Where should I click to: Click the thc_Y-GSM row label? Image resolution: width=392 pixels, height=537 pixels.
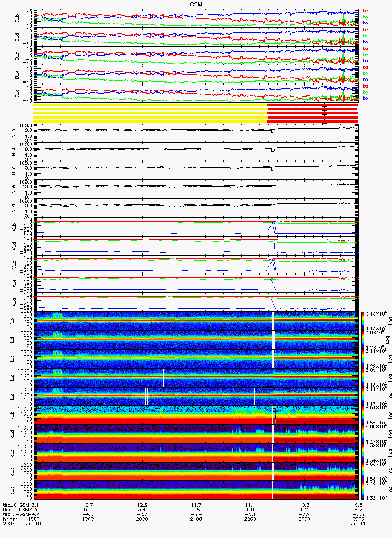(x=17, y=510)
